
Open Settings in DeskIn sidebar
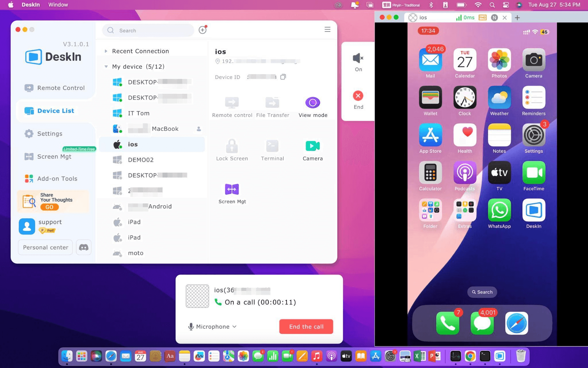(x=43, y=133)
